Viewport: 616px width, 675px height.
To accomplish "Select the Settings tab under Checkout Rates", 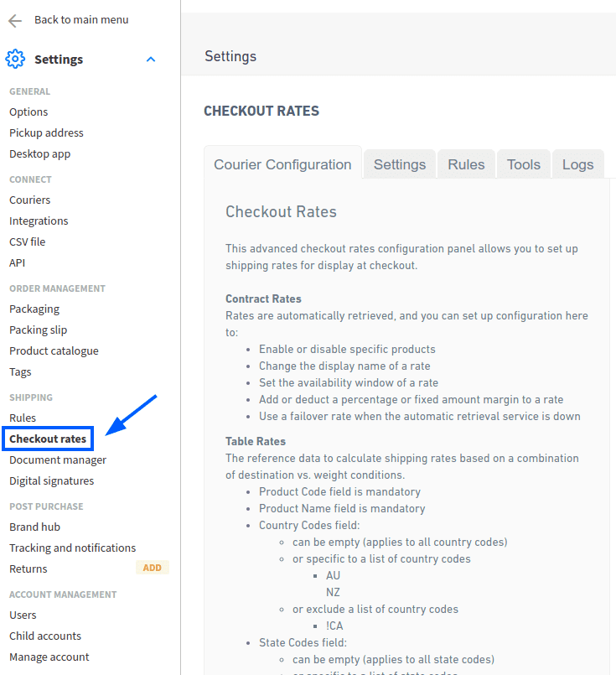I will (x=400, y=164).
